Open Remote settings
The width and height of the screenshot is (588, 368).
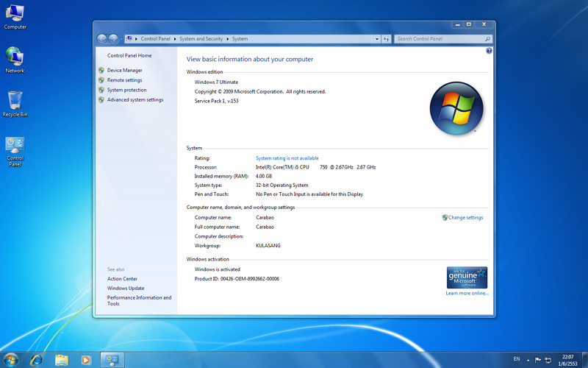pos(124,80)
